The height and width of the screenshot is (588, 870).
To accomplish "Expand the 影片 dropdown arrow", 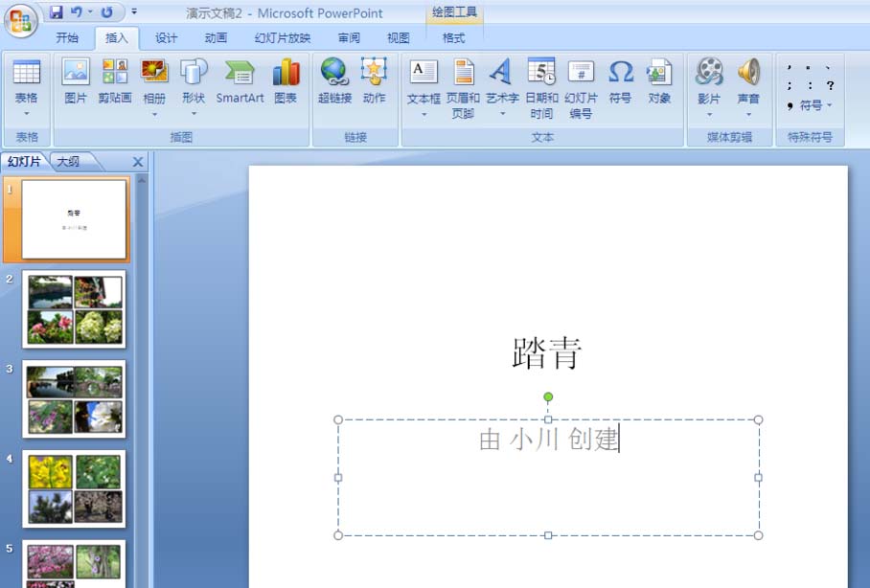I will pos(709,115).
